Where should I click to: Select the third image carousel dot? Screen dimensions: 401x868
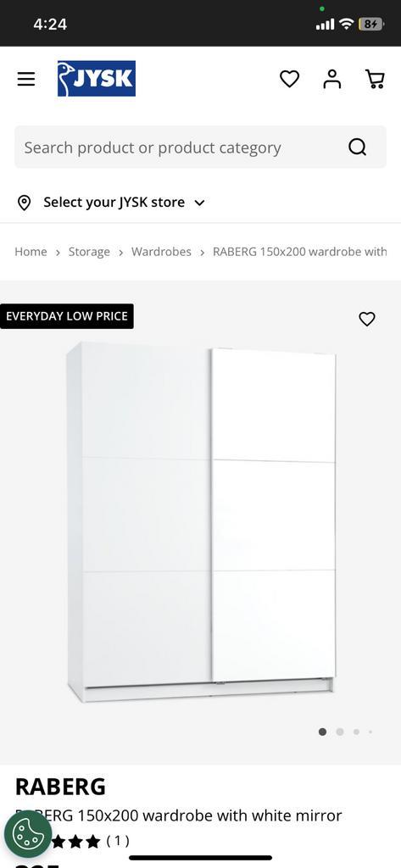356,732
